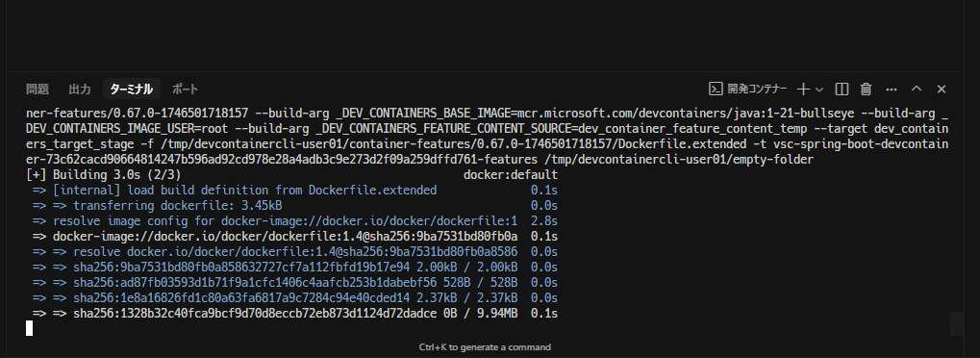
Task: Click the 'Ctrl+K to generate a command' hint
Action: 485,346
